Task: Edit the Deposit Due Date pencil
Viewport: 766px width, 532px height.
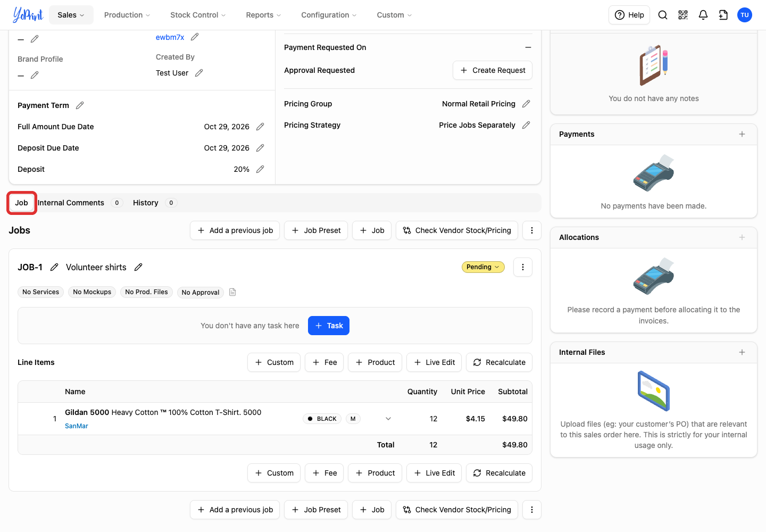Action: [260, 148]
